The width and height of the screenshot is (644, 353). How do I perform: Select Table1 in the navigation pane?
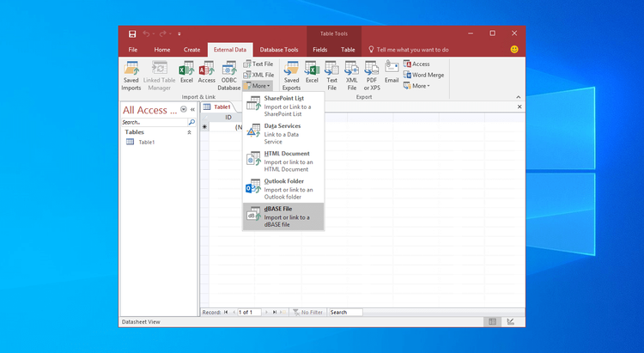[147, 143]
